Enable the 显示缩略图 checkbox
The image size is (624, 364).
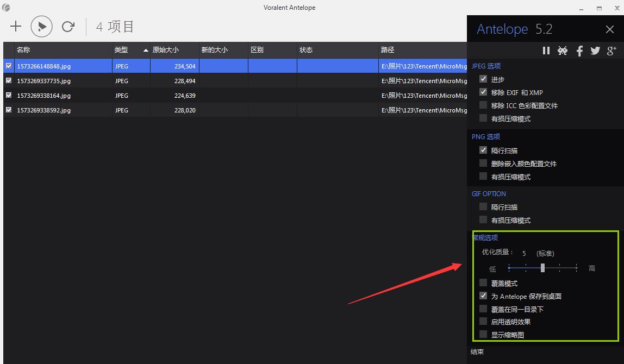point(483,335)
